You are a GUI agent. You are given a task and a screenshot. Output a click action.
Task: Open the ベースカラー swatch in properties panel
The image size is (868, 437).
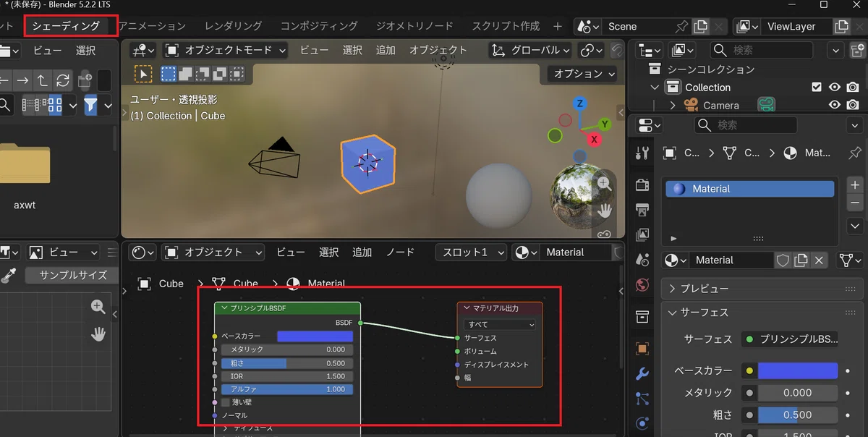(x=798, y=371)
